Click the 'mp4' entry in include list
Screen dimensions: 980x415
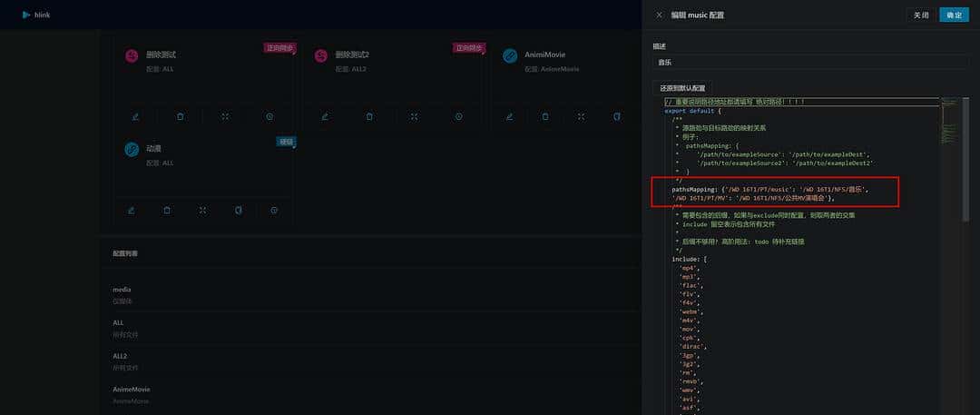click(x=691, y=268)
